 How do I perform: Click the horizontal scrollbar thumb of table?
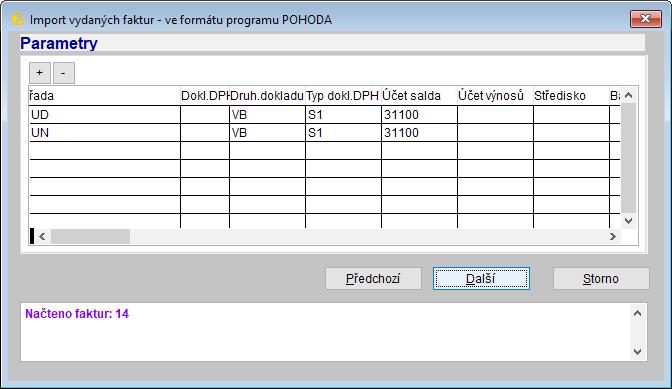(x=90, y=236)
